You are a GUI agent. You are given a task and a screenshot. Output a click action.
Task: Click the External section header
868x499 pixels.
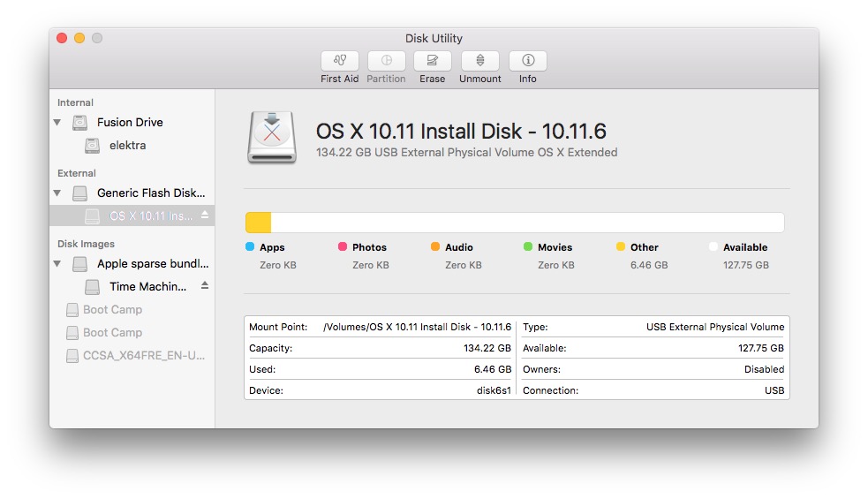point(77,173)
